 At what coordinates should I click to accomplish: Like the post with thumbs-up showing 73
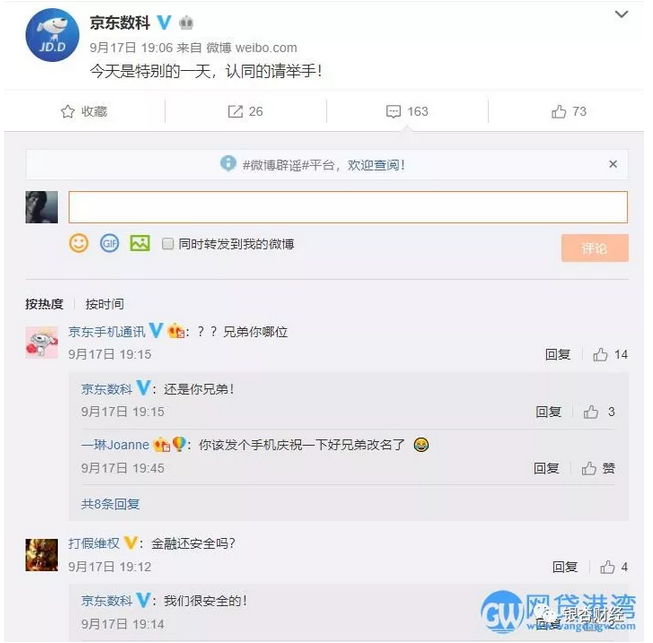pos(558,112)
